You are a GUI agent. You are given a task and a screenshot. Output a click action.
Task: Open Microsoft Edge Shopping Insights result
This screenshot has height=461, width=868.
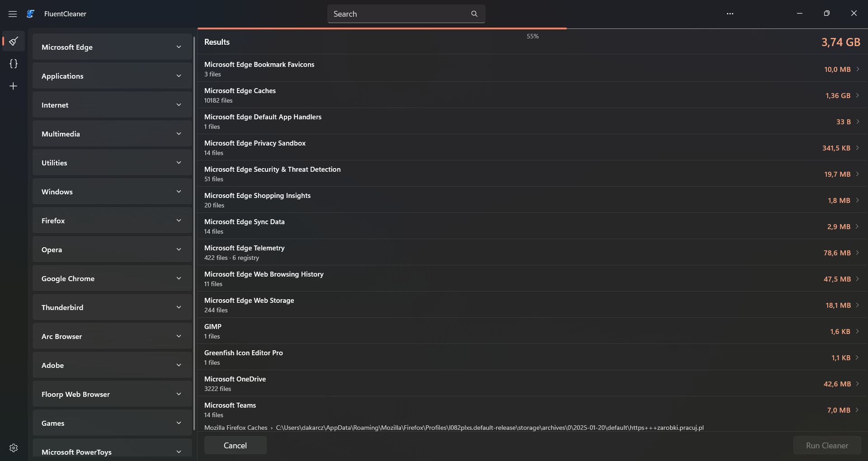click(x=532, y=200)
